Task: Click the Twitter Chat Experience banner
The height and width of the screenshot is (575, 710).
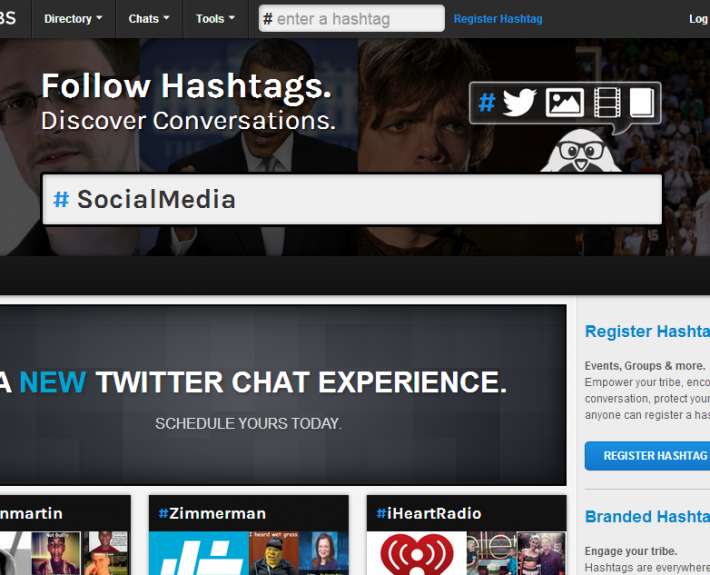Action: (283, 395)
